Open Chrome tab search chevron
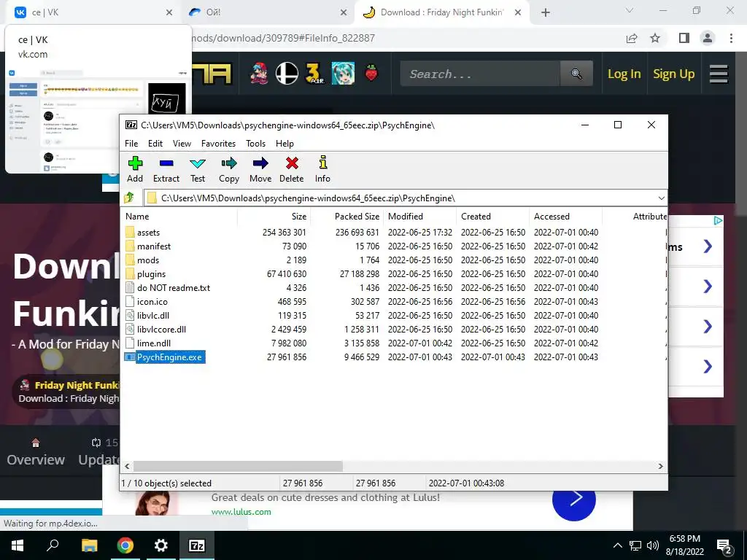This screenshot has height=560, width=747. [630, 10]
